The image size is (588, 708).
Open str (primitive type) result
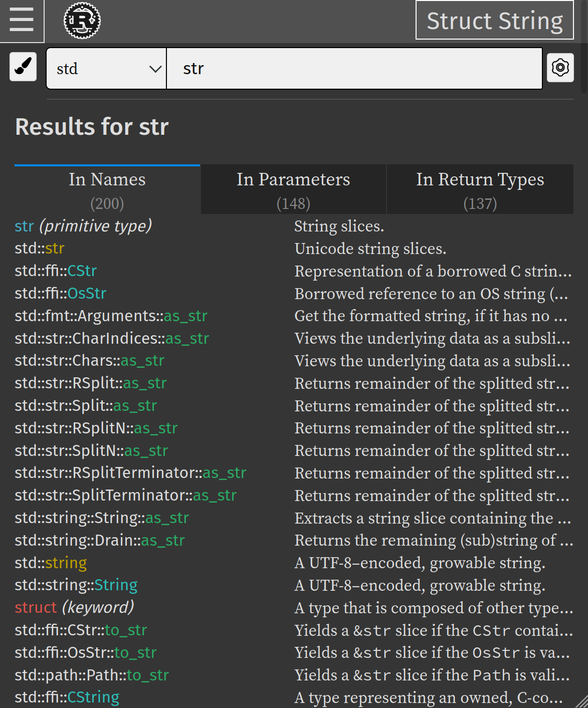[83, 226]
